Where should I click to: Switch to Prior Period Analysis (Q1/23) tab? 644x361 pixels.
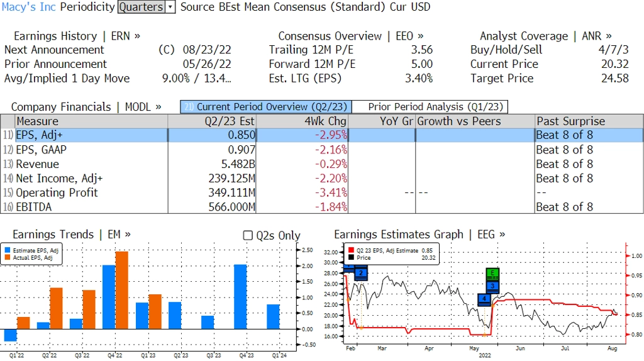(430, 107)
